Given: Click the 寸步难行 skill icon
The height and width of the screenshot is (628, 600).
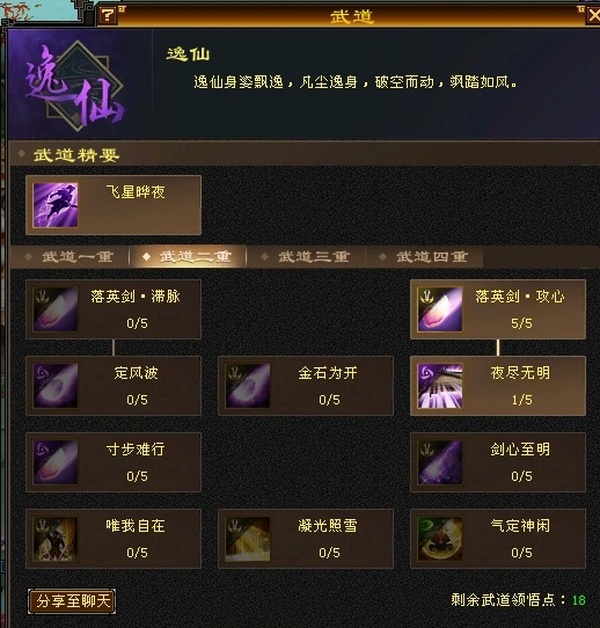Looking at the screenshot, I should (55, 462).
